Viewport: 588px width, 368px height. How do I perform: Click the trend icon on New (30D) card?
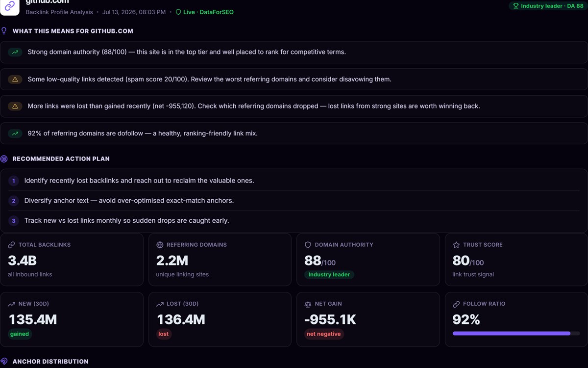coord(11,304)
